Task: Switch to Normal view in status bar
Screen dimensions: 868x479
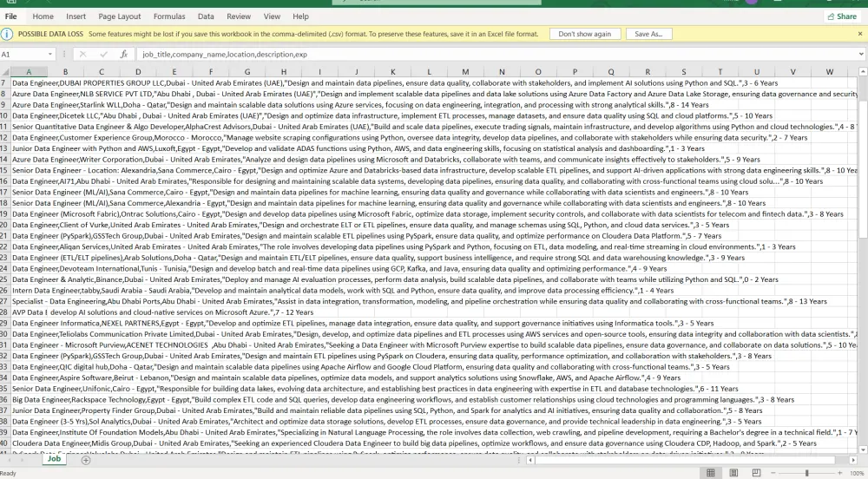Action: point(711,473)
